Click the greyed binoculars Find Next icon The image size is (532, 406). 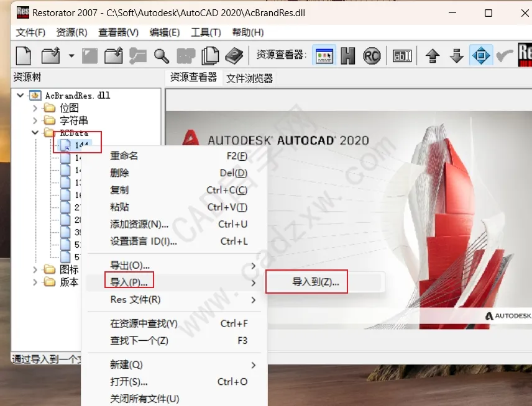tap(186, 56)
